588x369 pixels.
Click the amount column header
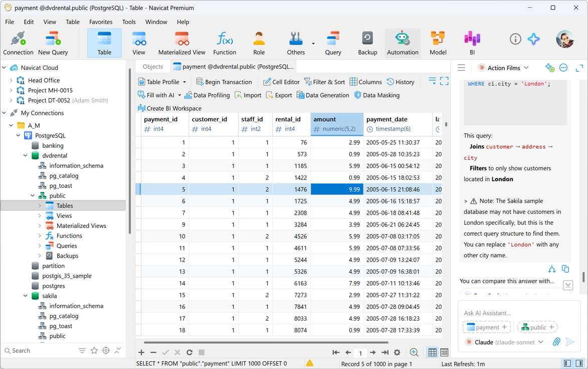pos(337,124)
